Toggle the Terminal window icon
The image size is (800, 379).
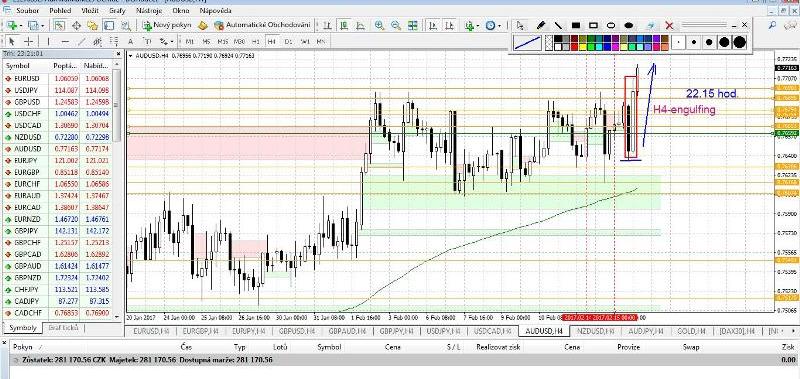109,25
